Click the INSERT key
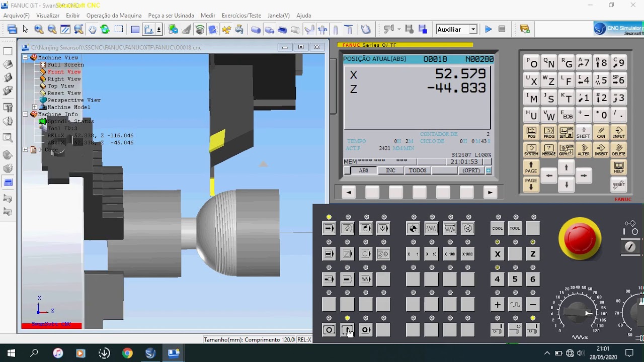This screenshot has width=644, height=362. click(601, 150)
